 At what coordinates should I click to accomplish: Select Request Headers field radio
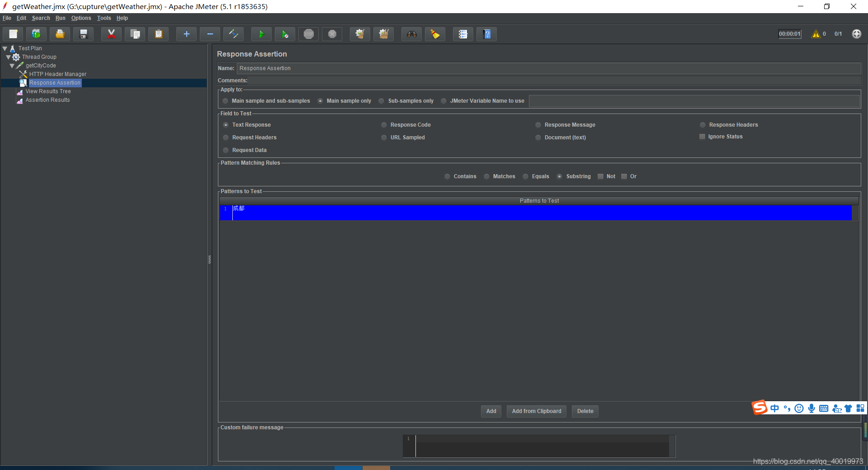pos(226,138)
